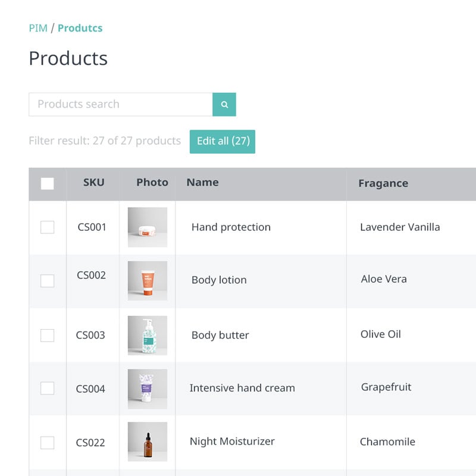Click the name Body lotion
The width and height of the screenshot is (476, 476).
219,280
